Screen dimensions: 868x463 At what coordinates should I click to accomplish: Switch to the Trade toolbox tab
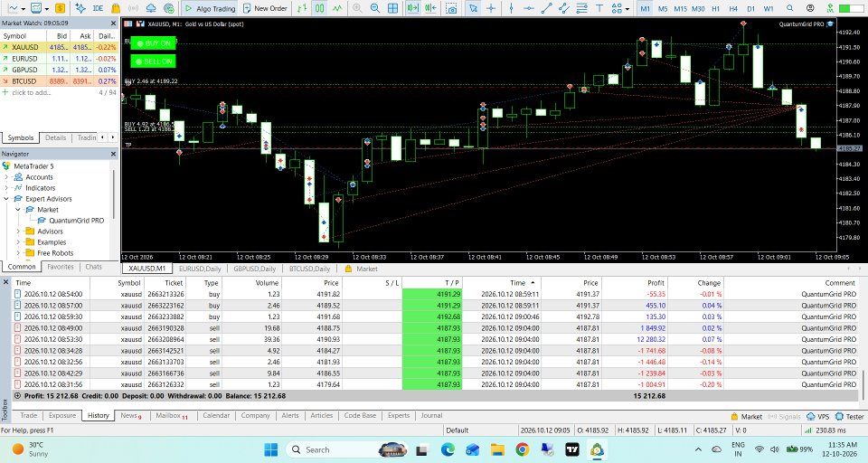click(x=29, y=415)
